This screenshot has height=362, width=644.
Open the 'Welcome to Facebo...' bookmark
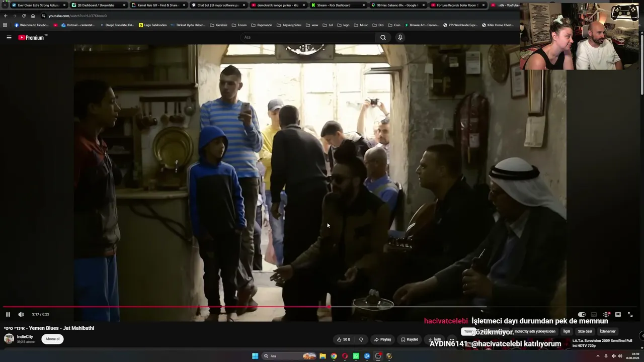pos(31,25)
